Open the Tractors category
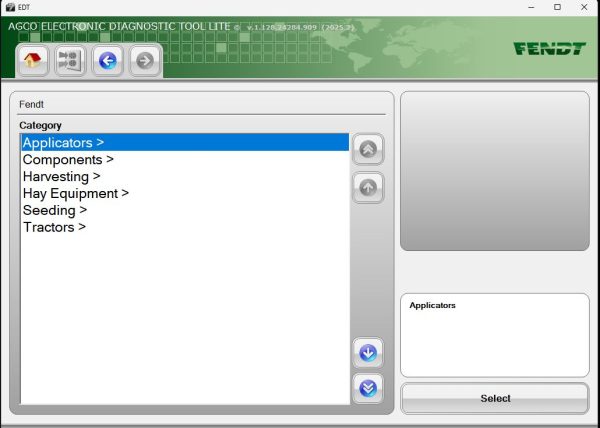 tap(185, 227)
